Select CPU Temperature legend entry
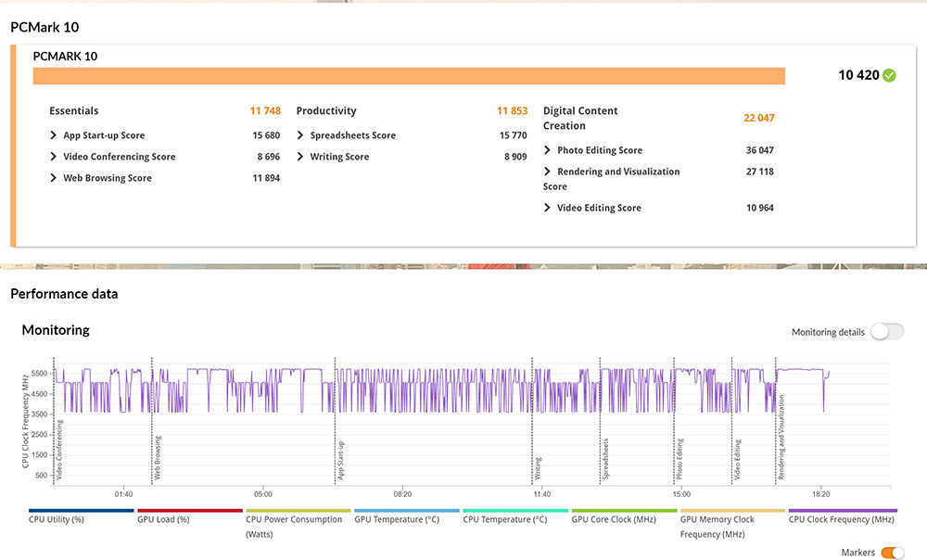The width and height of the screenshot is (927, 560). pyautogui.click(x=504, y=519)
